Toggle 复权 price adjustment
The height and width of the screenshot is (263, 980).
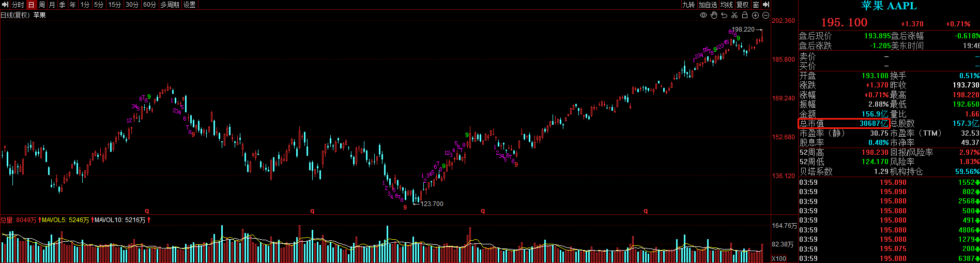(743, 5)
